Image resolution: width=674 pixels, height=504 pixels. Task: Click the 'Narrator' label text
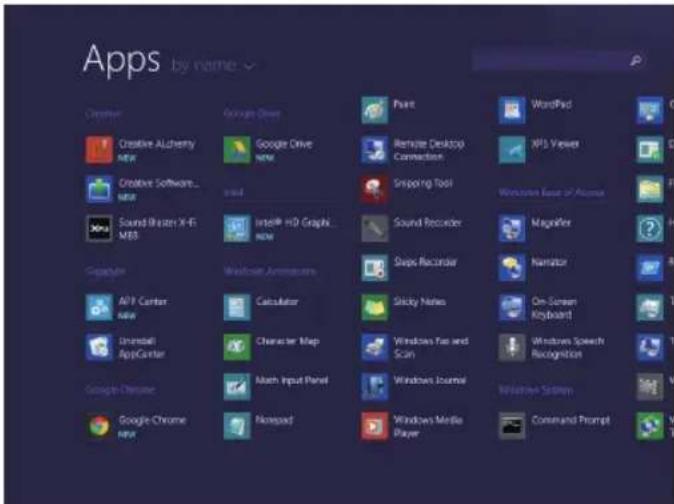coord(549,262)
